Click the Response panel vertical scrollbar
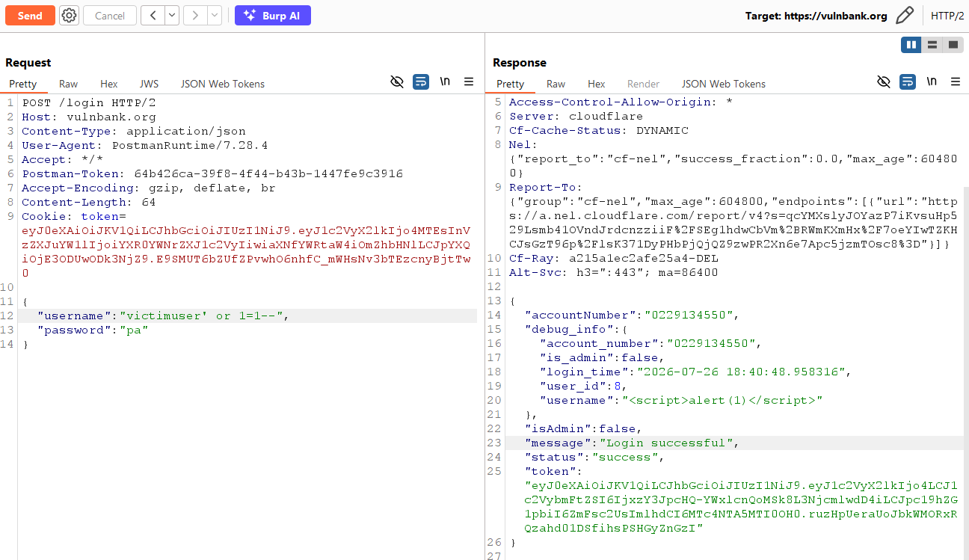The image size is (969, 560). point(965,374)
